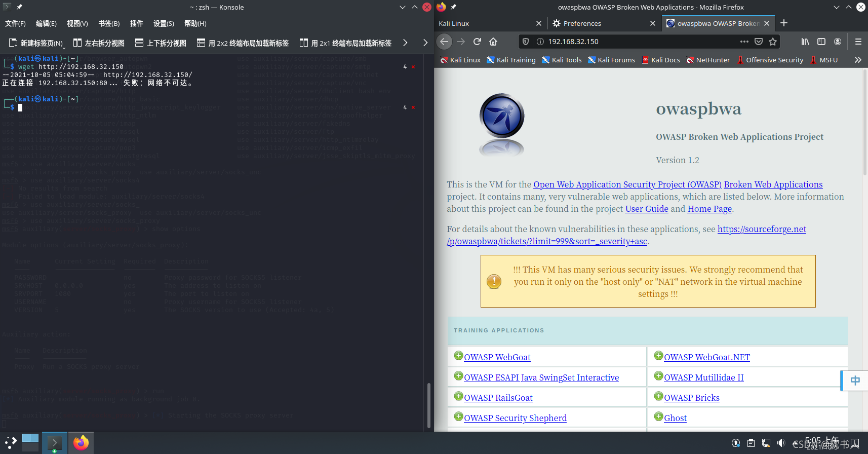This screenshot has height=454, width=868.
Task: Open OWASP WebGoat.NET application
Action: [707, 357]
